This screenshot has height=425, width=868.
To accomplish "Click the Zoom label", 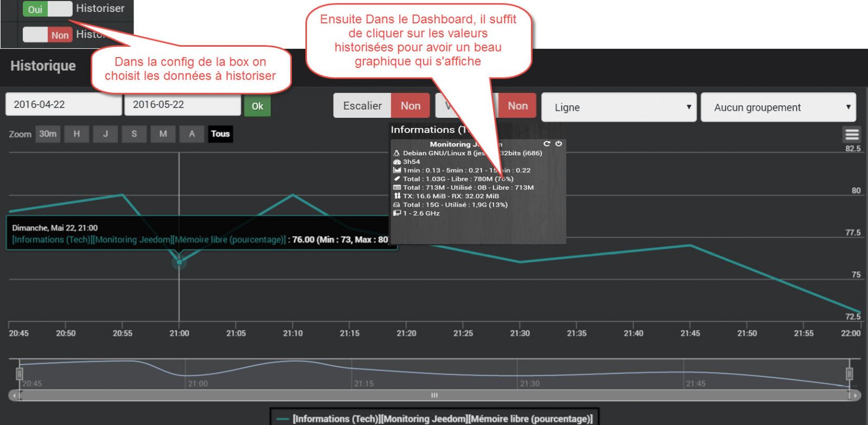I will (20, 134).
